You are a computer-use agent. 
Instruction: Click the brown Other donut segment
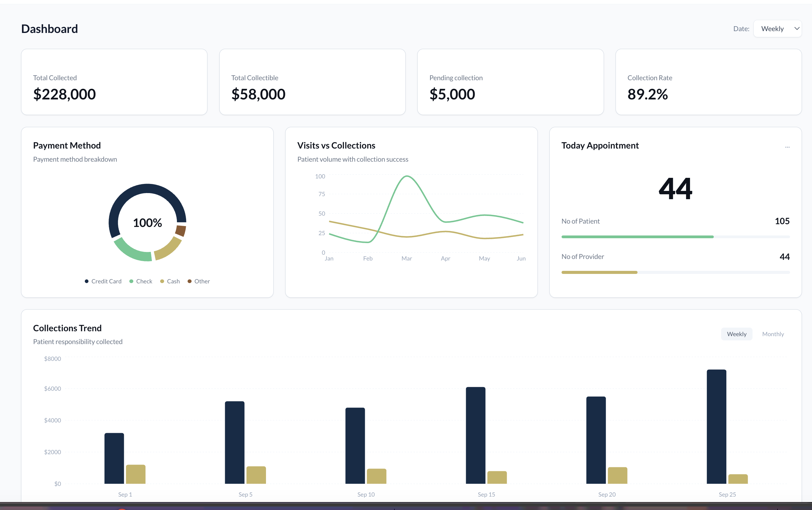coord(181,231)
